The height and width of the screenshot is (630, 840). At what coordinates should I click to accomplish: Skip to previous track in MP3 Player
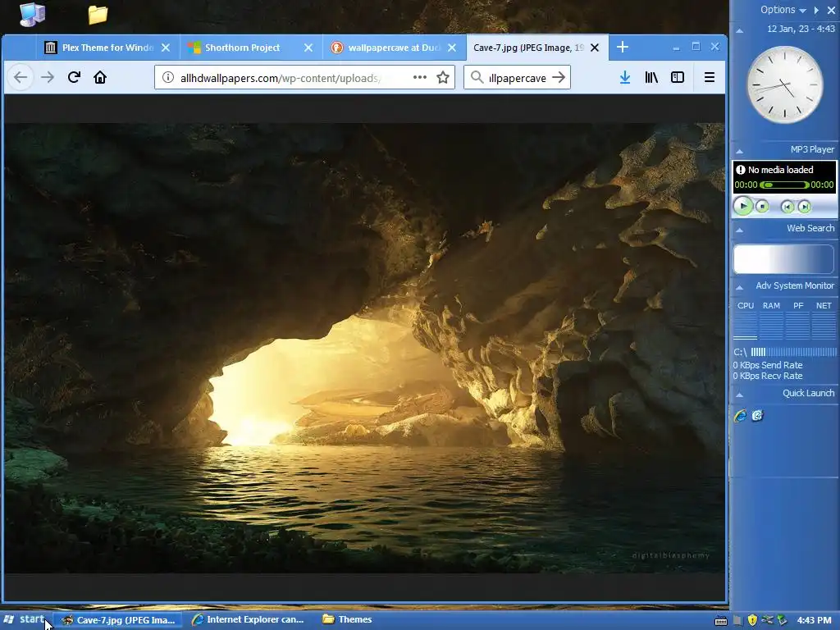tap(787, 207)
